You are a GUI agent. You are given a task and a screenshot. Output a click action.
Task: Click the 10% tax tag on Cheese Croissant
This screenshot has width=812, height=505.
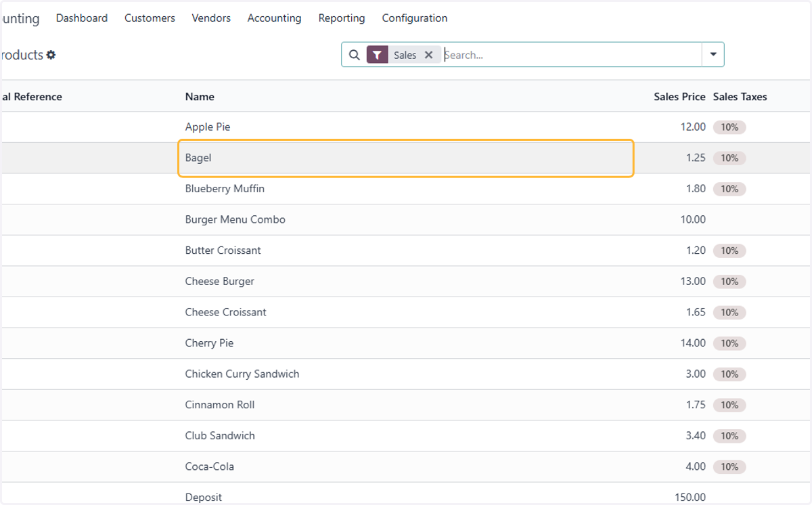point(729,312)
